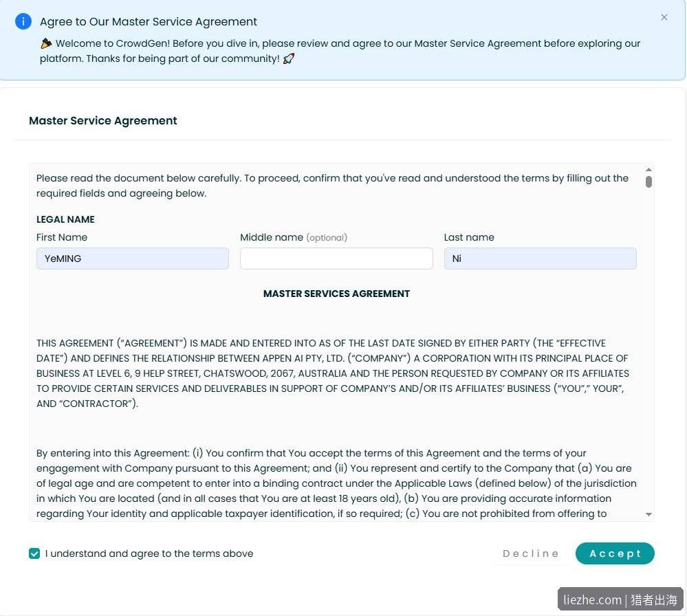Uncheck I understand and agree checkbox
687x616 pixels.
click(34, 554)
